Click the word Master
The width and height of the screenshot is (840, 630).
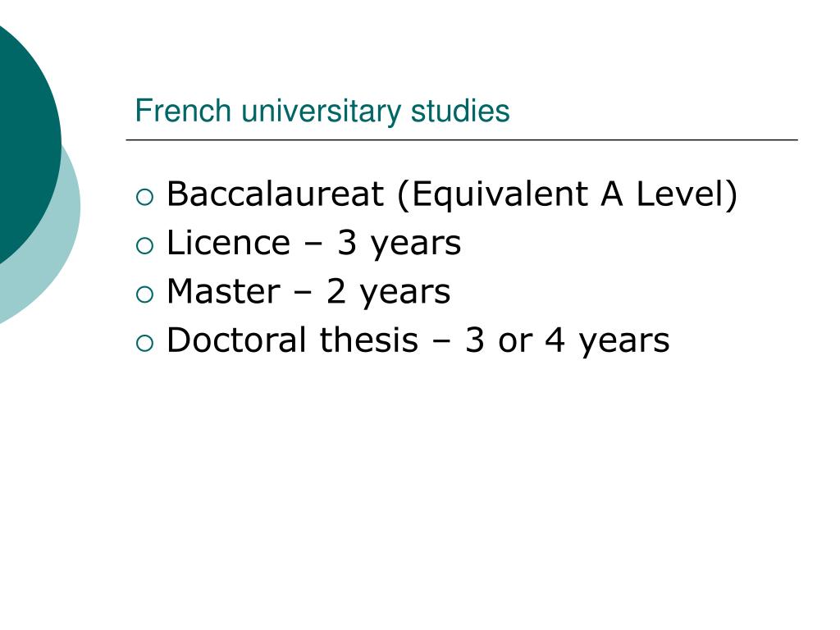click(x=223, y=291)
